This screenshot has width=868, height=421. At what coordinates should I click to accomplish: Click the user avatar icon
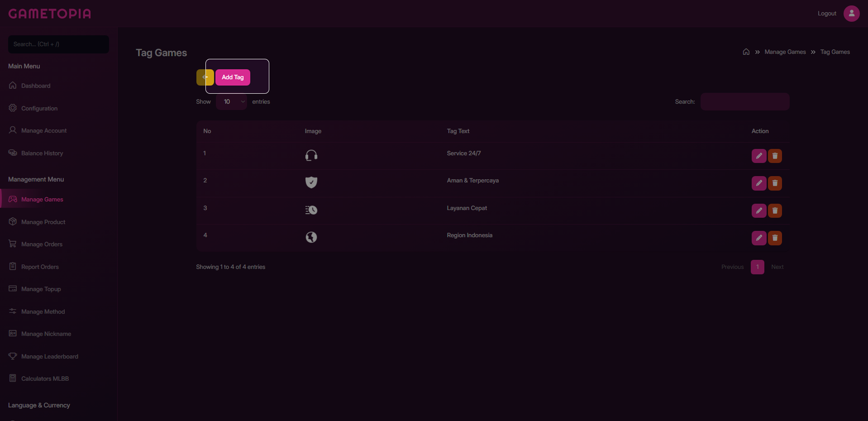tap(851, 14)
